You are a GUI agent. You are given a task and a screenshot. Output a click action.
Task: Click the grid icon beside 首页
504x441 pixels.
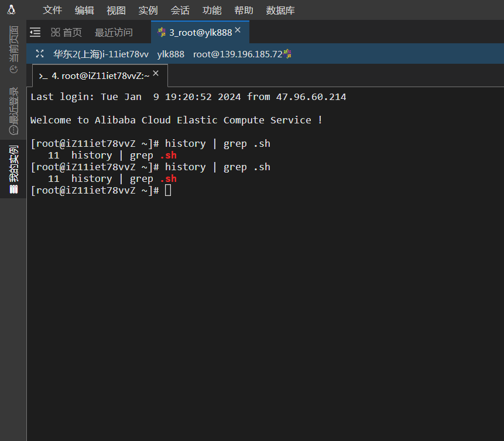pyautogui.click(x=56, y=32)
